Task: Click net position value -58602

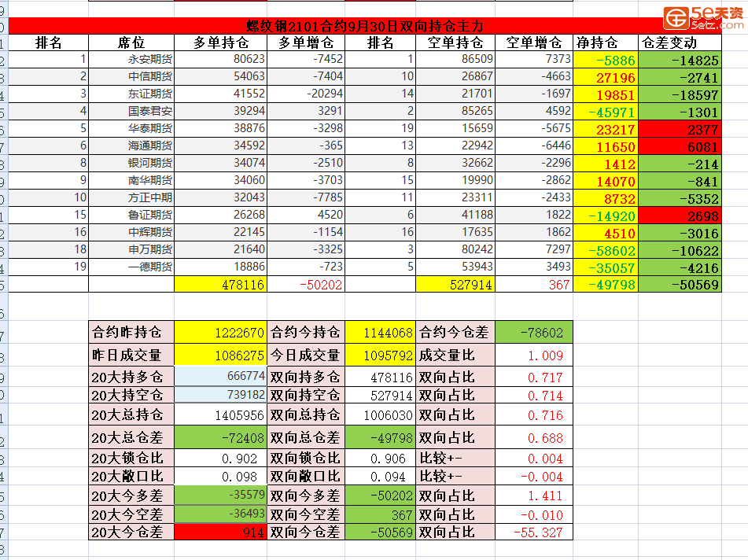Action: pos(606,250)
